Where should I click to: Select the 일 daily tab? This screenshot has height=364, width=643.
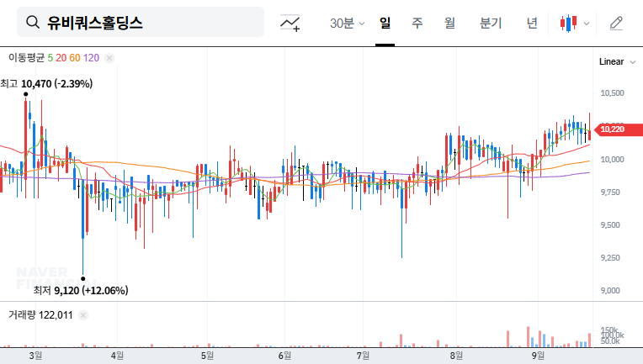click(x=385, y=23)
